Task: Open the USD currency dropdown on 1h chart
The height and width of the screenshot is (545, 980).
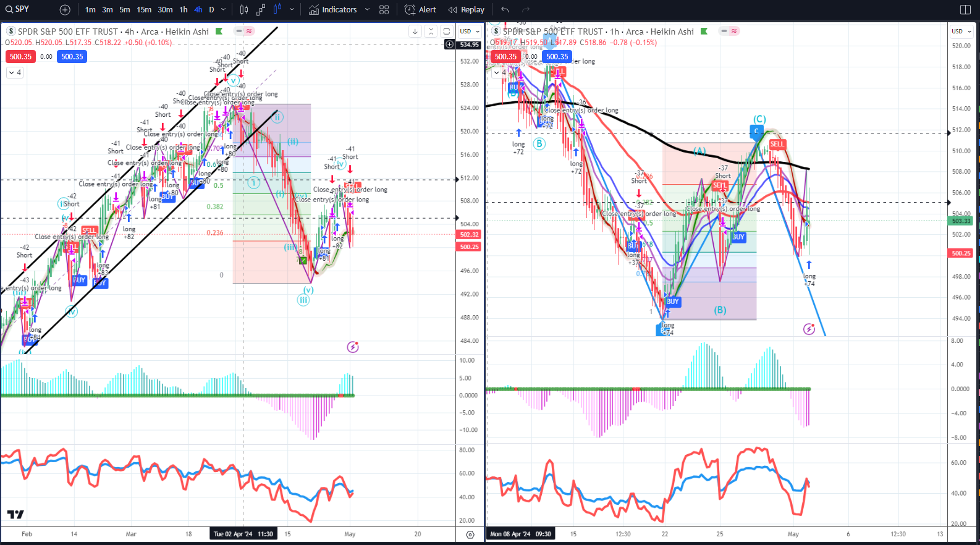Action: coord(961,32)
